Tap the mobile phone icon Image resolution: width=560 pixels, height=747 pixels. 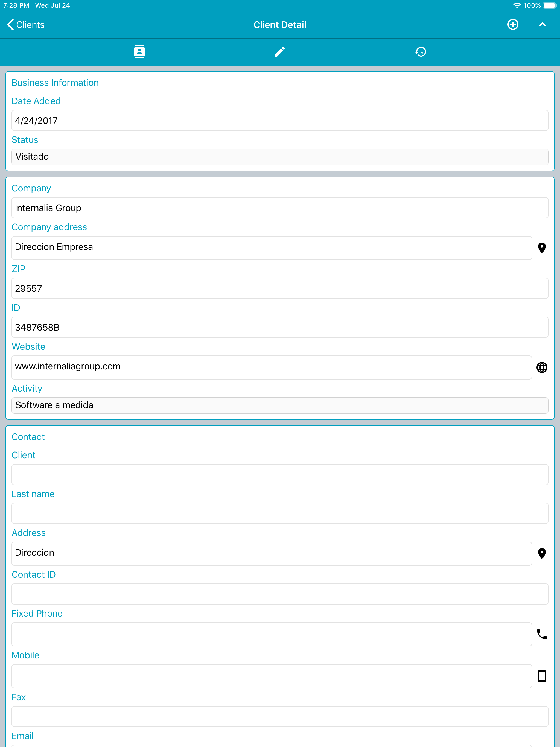click(x=542, y=676)
